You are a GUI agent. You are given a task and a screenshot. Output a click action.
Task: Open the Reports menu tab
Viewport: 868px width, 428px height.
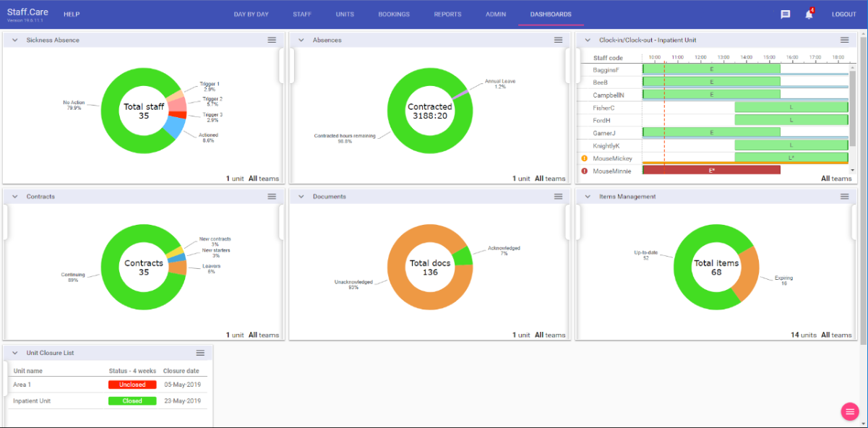[447, 14]
